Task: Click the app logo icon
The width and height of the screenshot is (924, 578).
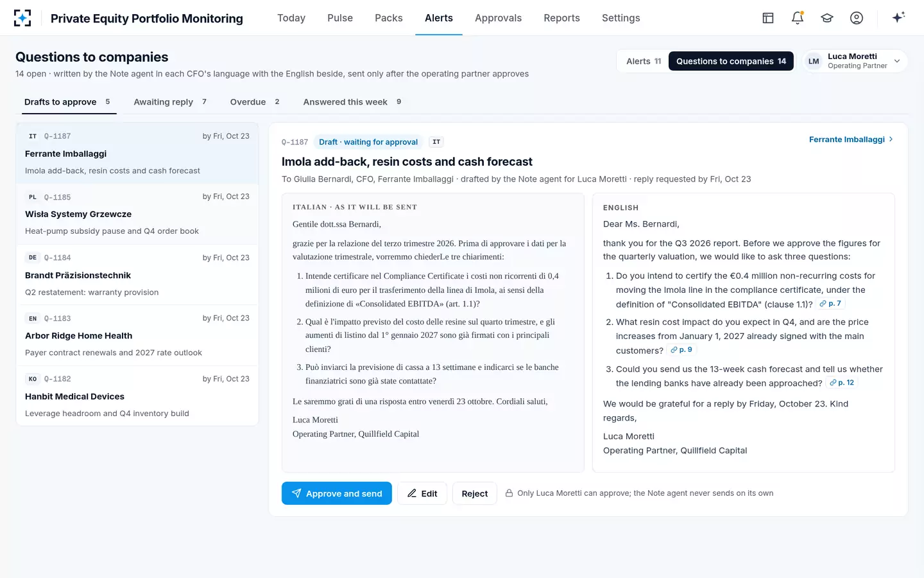Action: (x=22, y=18)
